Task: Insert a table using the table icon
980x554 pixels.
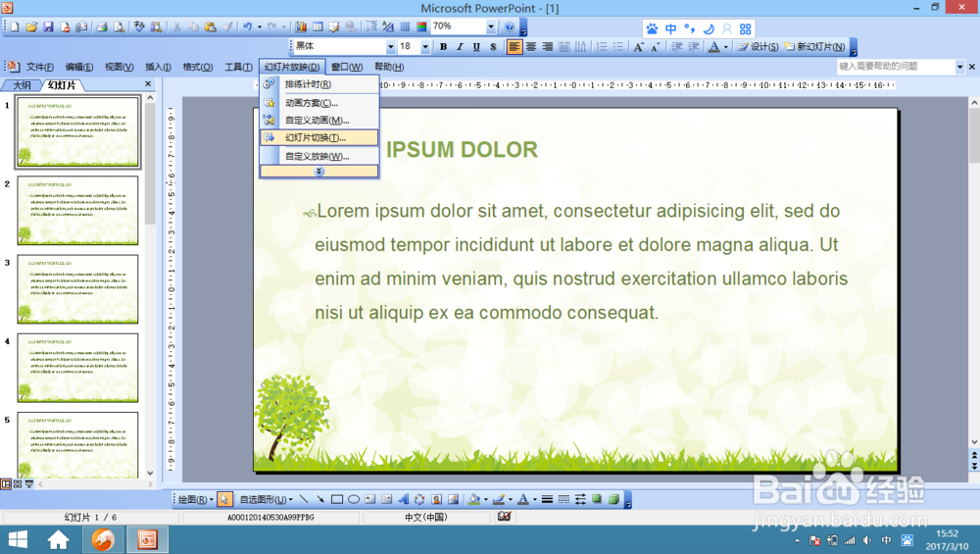Action: 318,26
